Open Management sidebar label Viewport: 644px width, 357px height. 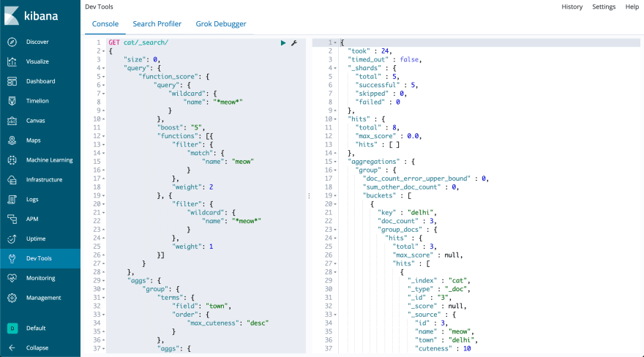[x=43, y=298]
